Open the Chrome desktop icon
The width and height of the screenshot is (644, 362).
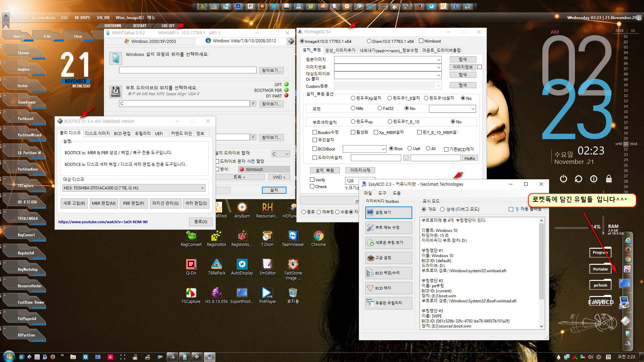[x=318, y=239]
